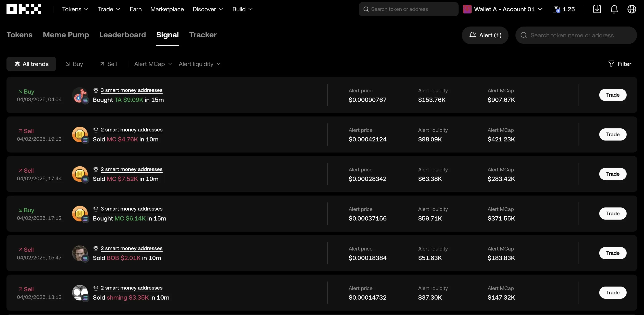644x315 pixels.
Task: Click magnifier icon in top search bar
Action: tap(366, 9)
